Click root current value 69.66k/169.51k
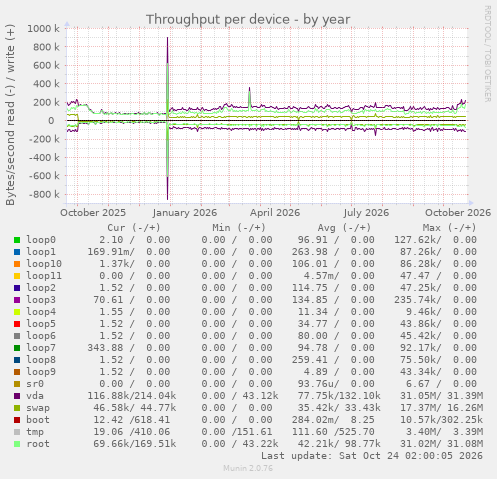 (x=135, y=444)
